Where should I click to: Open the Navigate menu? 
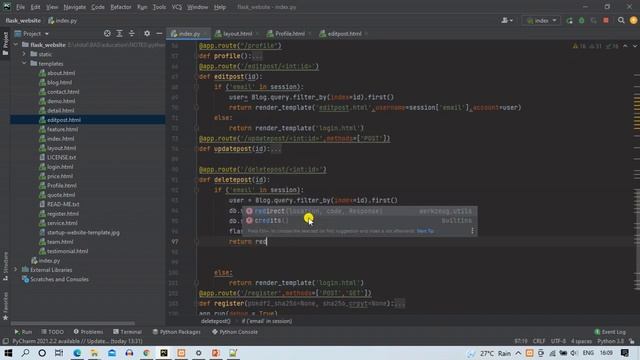[x=75, y=7]
